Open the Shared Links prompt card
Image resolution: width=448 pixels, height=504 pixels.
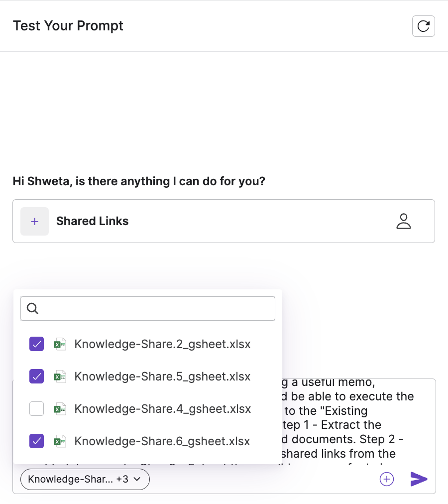click(224, 222)
